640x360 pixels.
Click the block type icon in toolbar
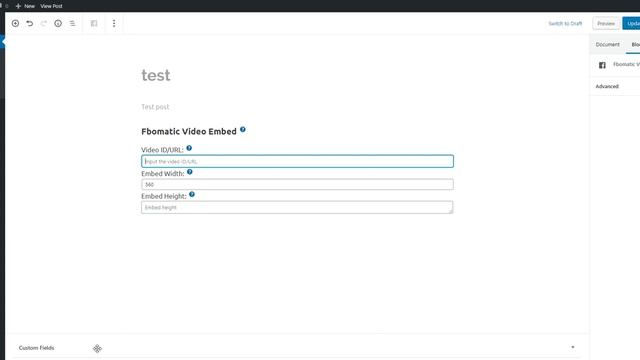click(94, 23)
